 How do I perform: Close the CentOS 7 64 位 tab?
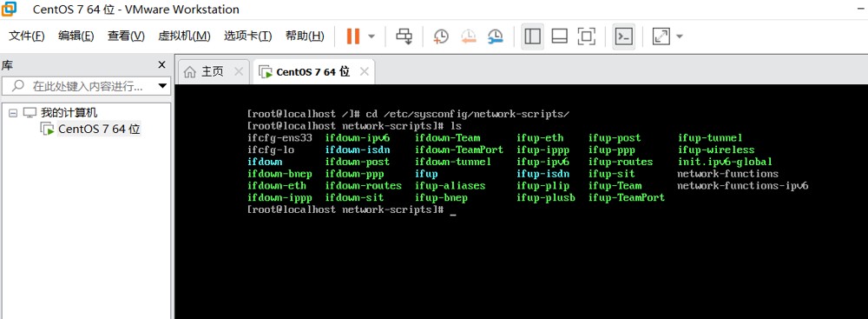pyautogui.click(x=365, y=71)
